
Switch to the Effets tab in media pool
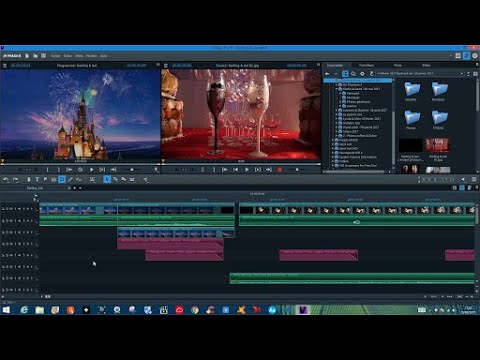426,65
